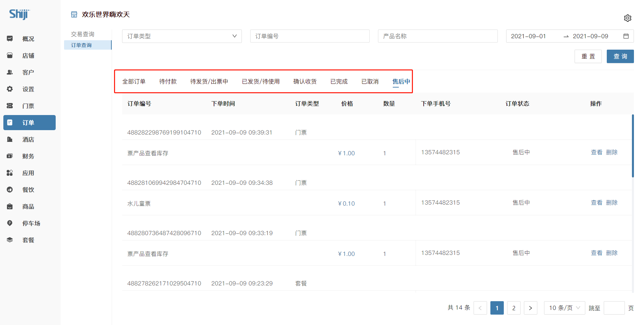Image resolution: width=644 pixels, height=325 pixels.
Task: Click the 欢乐世界嗨欢天 store title
Action: click(x=106, y=14)
